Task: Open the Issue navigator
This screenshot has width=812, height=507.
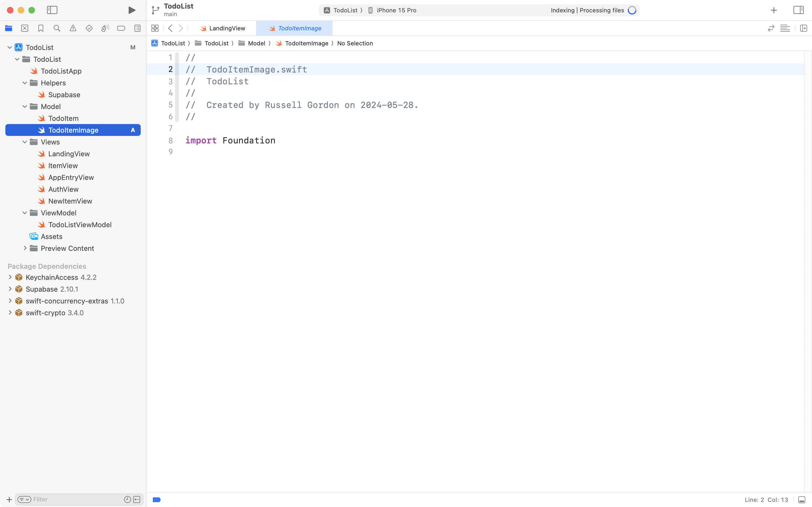Action: coord(73,28)
